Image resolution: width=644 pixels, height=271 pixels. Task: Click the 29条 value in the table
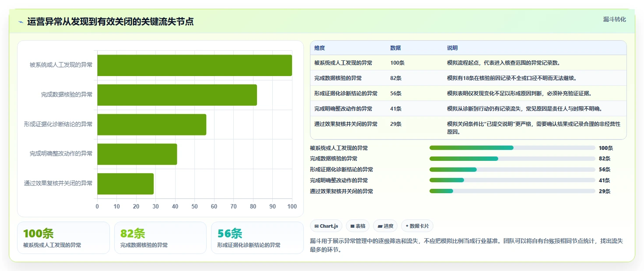click(x=396, y=124)
